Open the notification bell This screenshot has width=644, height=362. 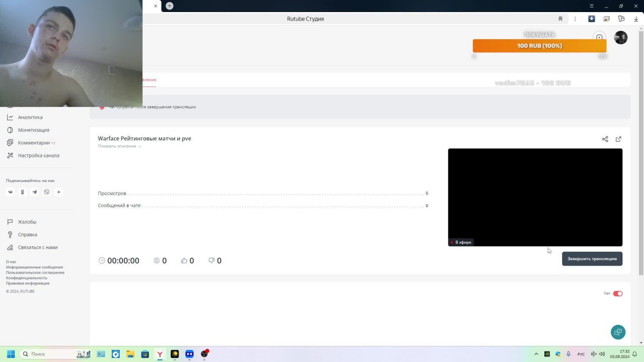[634, 354]
